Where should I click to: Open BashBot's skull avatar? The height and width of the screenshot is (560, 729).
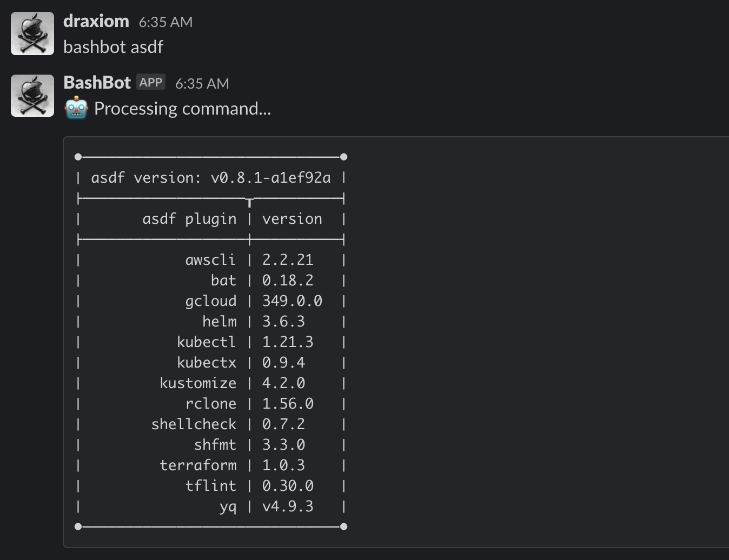(x=32, y=96)
